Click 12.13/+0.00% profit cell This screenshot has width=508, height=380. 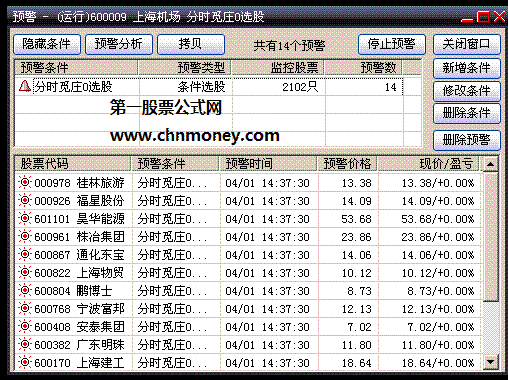[430, 309]
